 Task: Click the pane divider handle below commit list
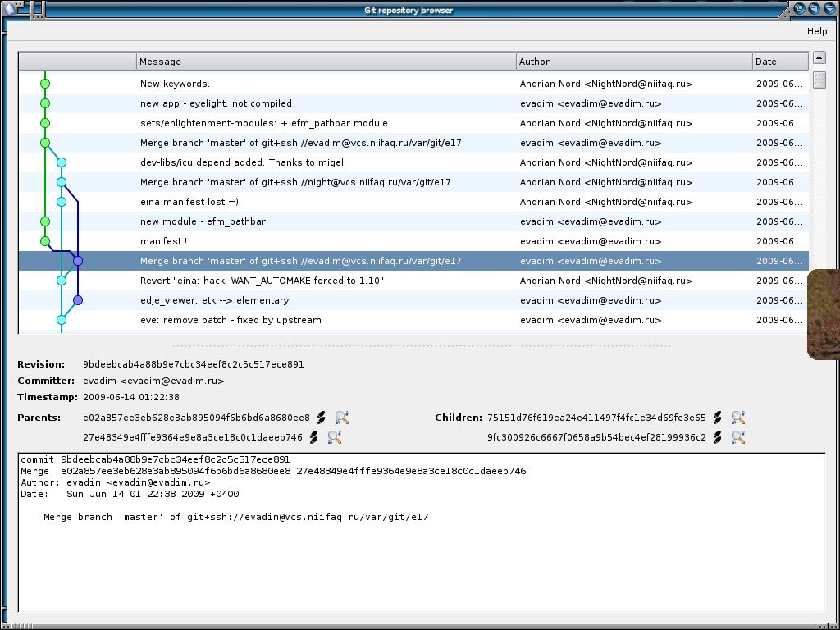click(422, 345)
